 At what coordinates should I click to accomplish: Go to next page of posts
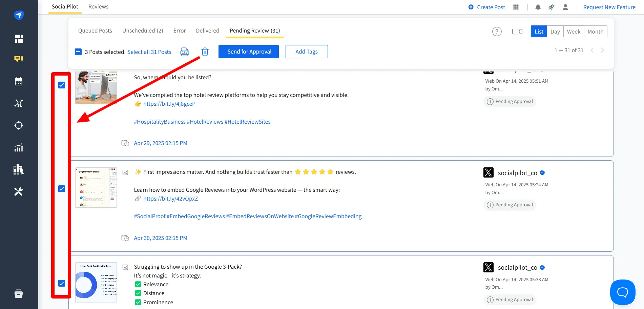(x=602, y=50)
